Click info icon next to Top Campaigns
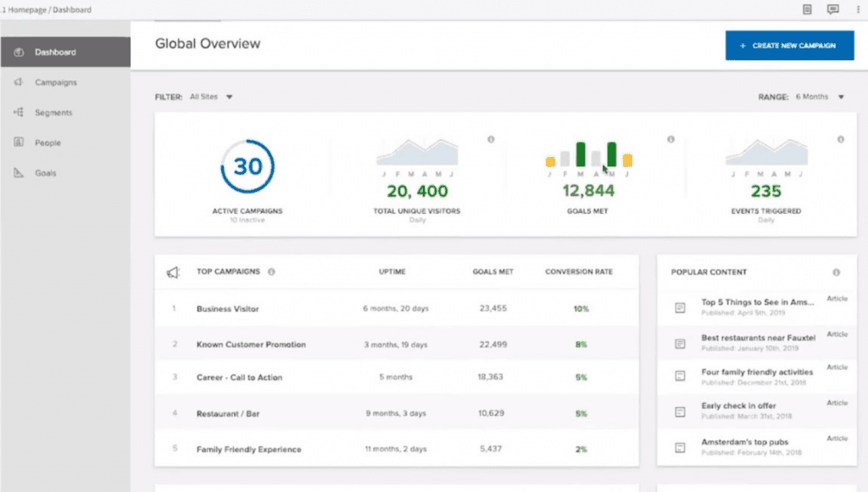The image size is (868, 492). point(271,272)
